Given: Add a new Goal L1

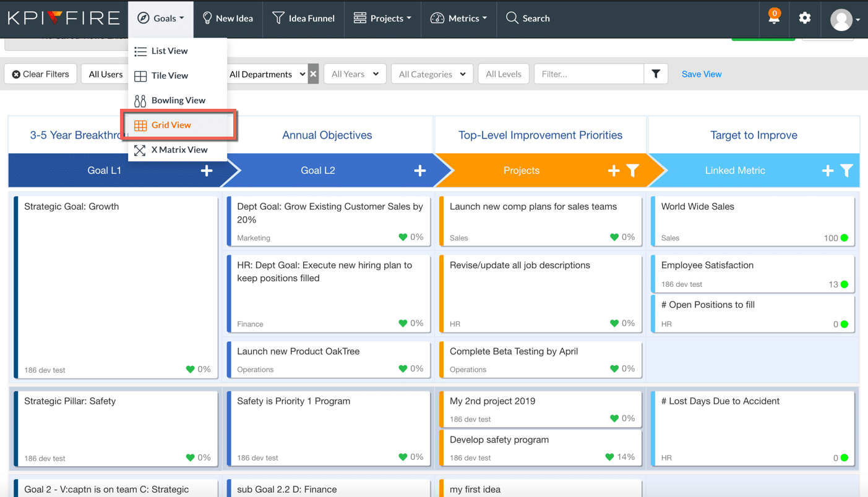Looking at the screenshot, I should point(207,171).
